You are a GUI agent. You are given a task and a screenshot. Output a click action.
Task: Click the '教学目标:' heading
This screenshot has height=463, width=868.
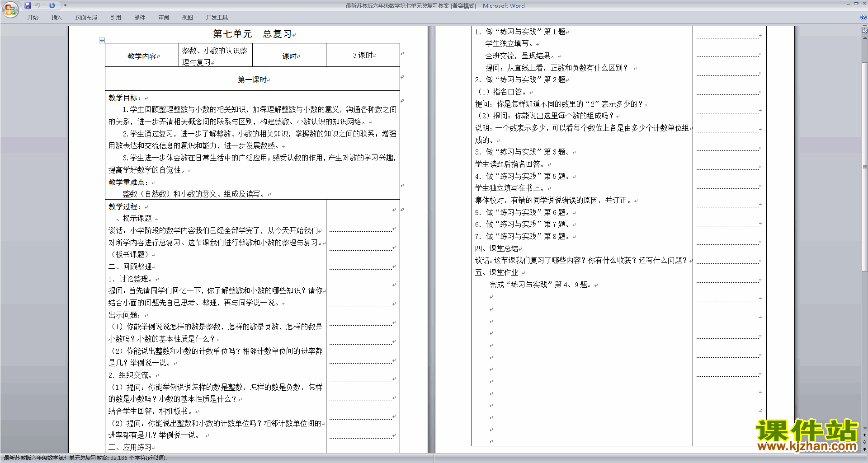pyautogui.click(x=125, y=98)
